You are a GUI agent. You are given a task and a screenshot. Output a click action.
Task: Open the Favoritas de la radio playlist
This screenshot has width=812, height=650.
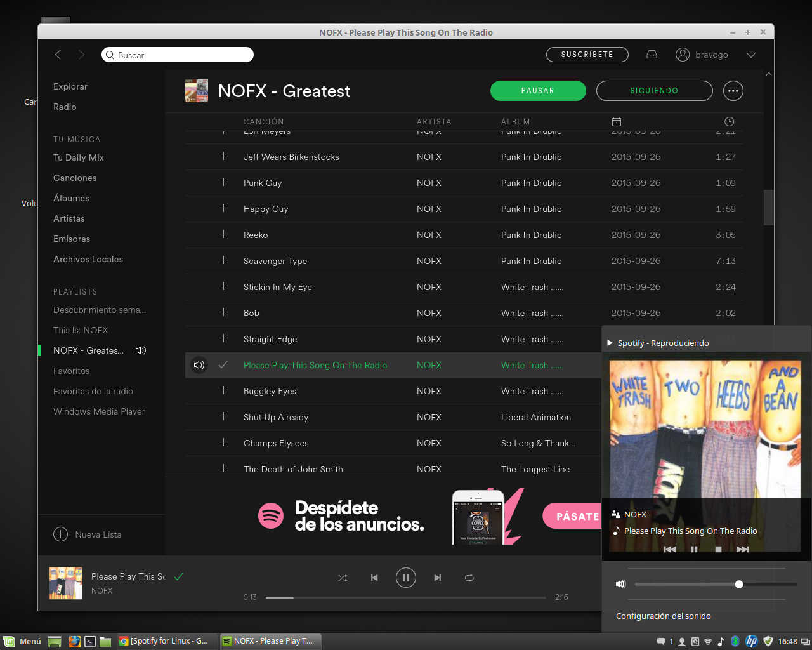pos(93,391)
